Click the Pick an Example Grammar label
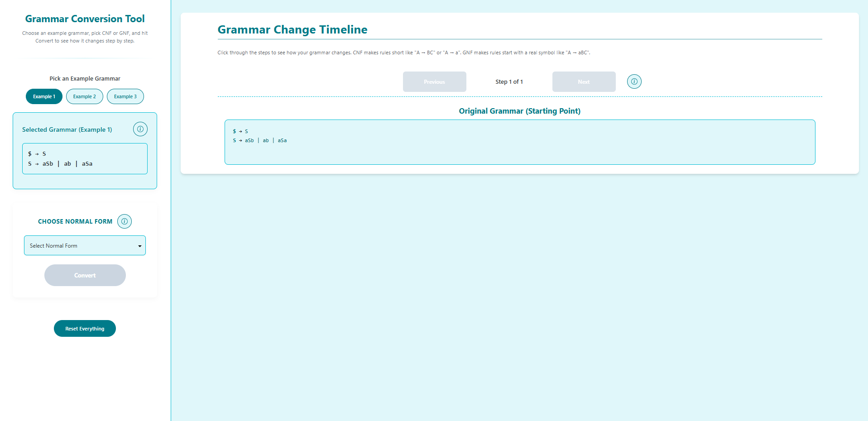Image resolution: width=868 pixels, height=421 pixels. tap(85, 78)
